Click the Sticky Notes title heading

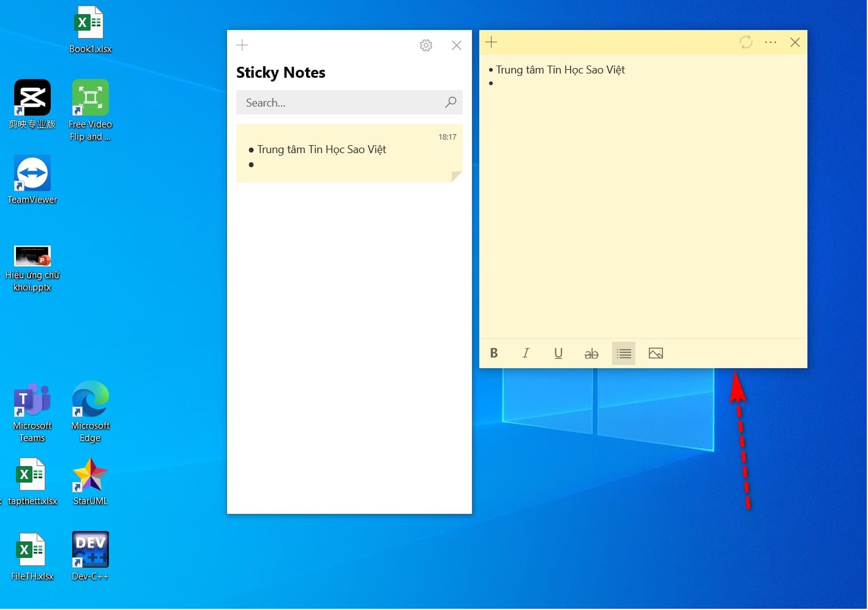[x=281, y=72]
